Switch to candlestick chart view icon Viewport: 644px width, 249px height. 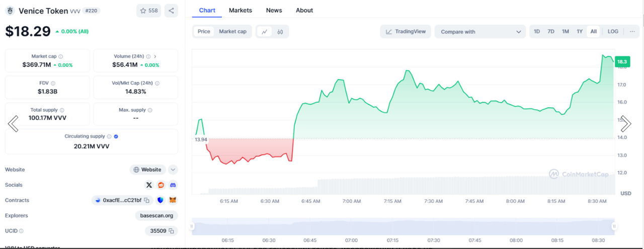(x=280, y=32)
